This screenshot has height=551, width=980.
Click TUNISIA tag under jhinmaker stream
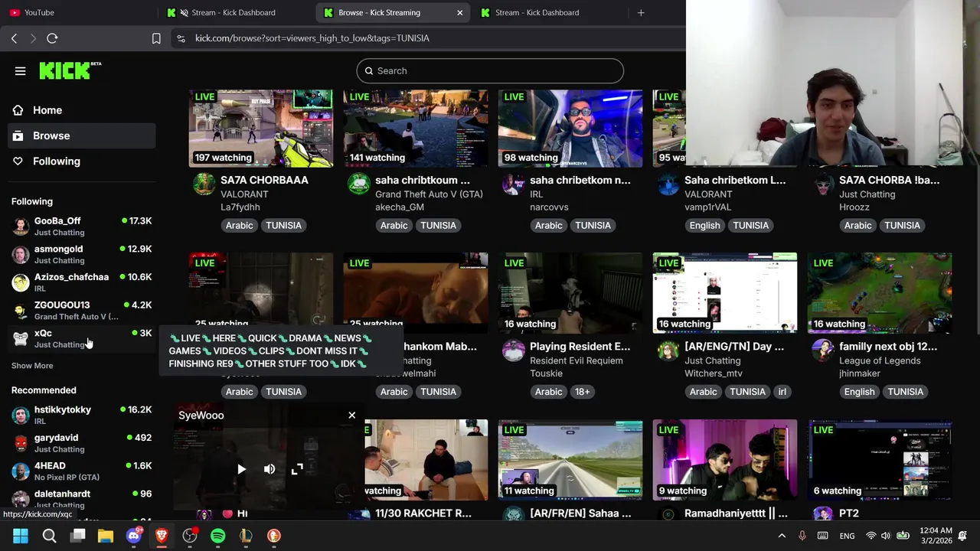coord(906,392)
